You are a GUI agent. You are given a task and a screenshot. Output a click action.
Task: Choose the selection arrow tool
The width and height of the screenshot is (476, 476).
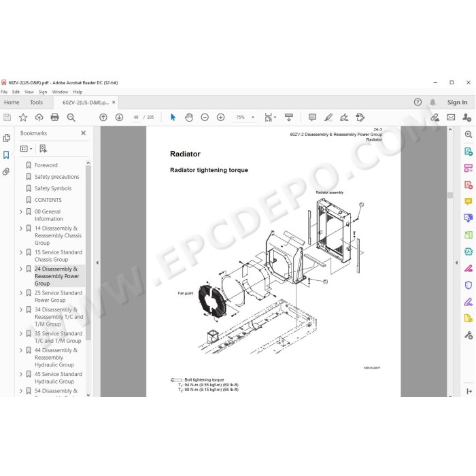(173, 118)
